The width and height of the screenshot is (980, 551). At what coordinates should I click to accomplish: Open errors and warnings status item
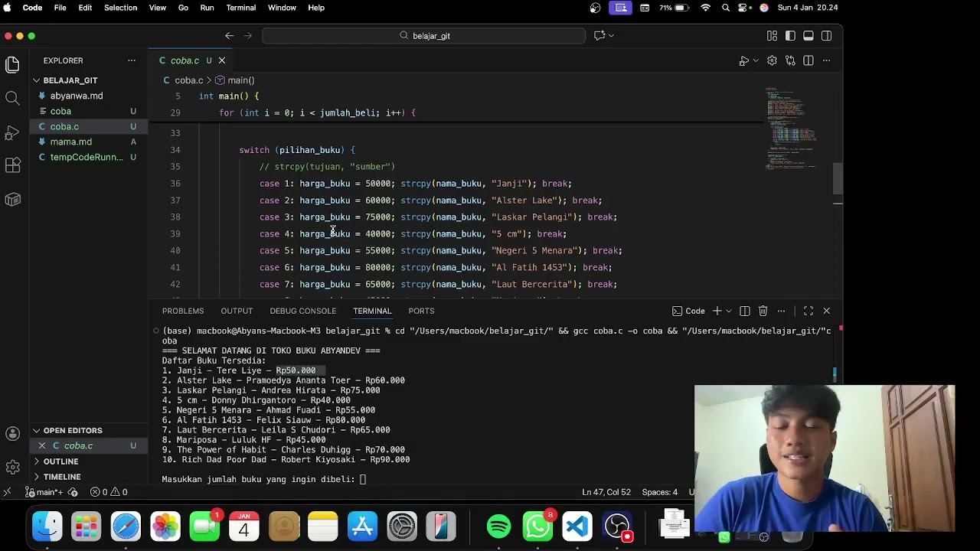[x=109, y=492]
